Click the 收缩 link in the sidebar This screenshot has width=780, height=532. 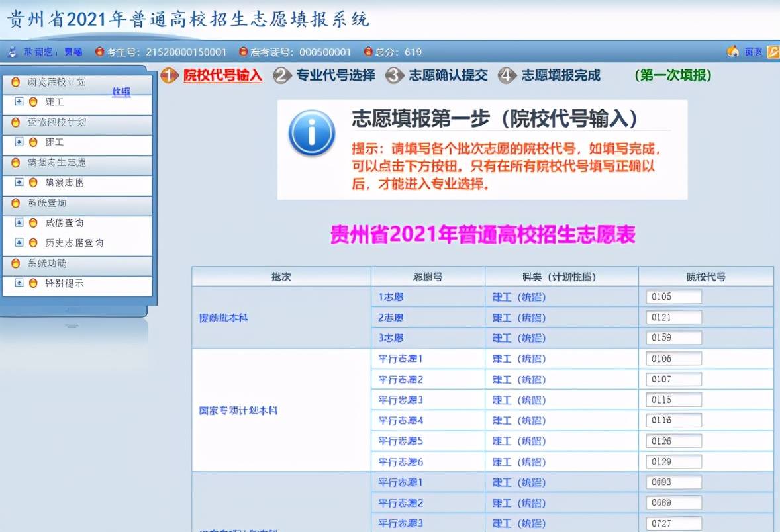pos(121,92)
